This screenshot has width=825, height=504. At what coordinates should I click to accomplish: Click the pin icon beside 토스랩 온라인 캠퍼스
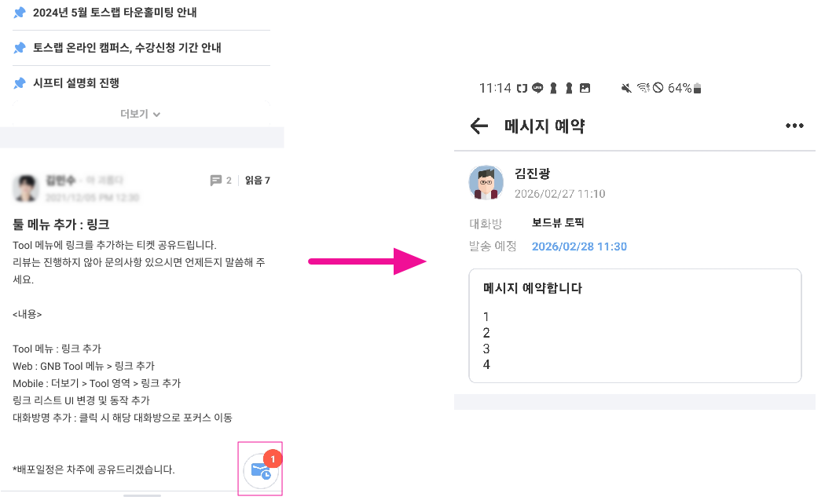click(x=20, y=48)
